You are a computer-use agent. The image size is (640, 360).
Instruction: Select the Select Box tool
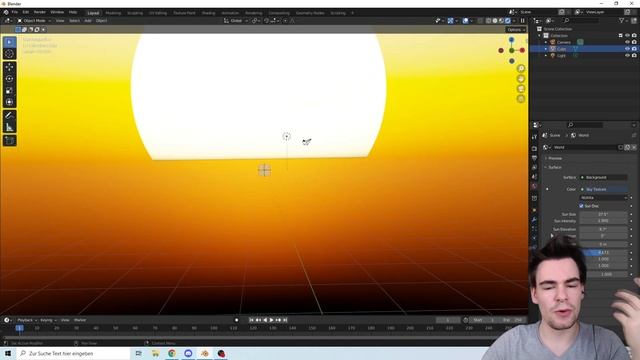[x=9, y=42]
